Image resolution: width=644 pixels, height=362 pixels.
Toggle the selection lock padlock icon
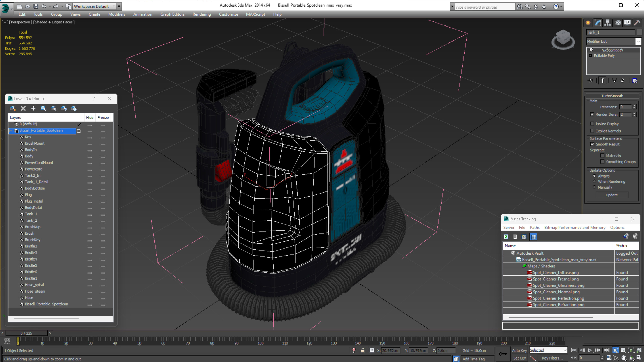point(363,350)
